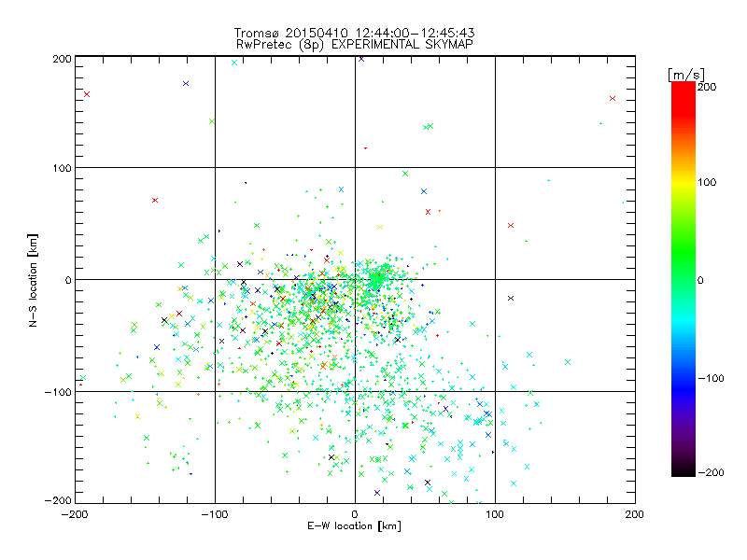Screen dimensions: 747x560
Task: Click the y-axis tick label "-100"
Action: 58,392
